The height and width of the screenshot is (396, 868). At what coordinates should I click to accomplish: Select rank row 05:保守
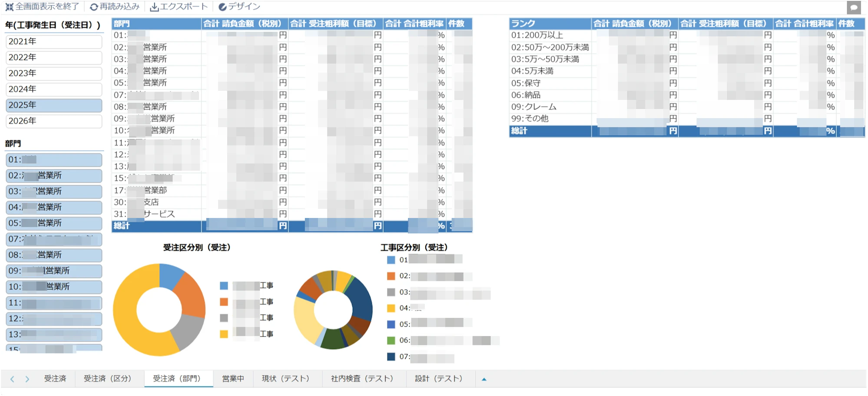tap(687, 83)
